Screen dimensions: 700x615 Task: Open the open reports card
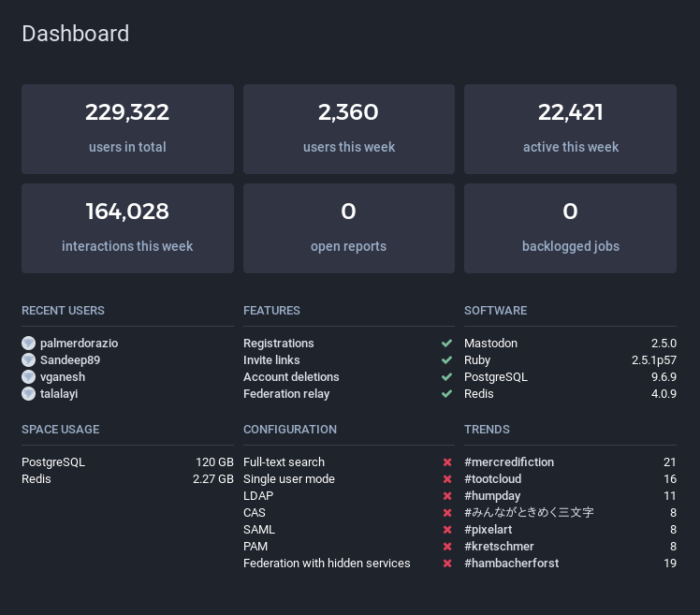click(349, 228)
